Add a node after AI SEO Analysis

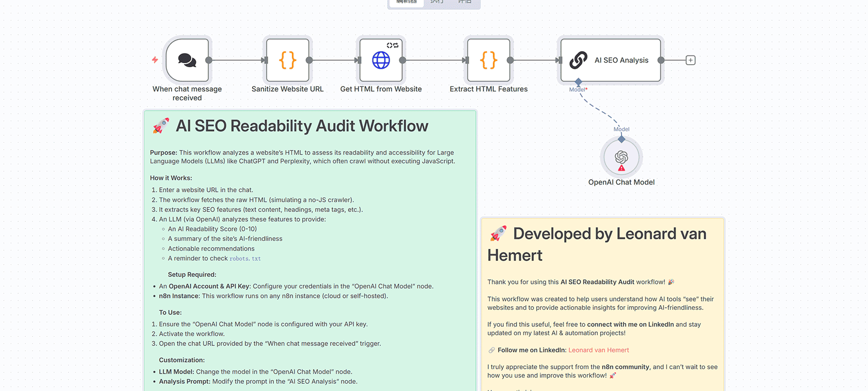[690, 61]
